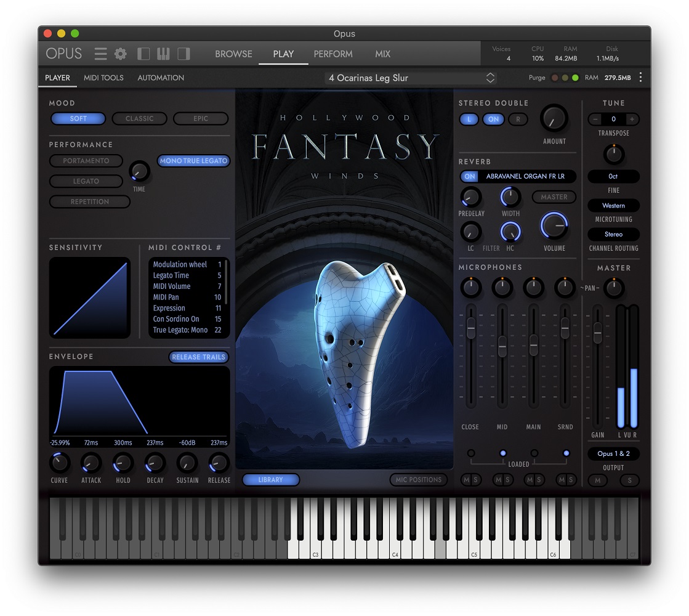Open the Oct tuning dropdown
The width and height of the screenshot is (689, 616).
point(613,176)
